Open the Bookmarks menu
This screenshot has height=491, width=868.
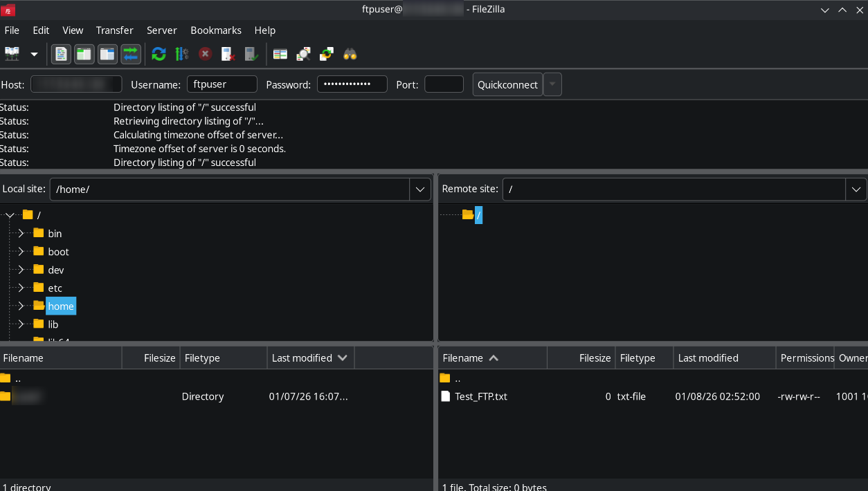(x=216, y=30)
